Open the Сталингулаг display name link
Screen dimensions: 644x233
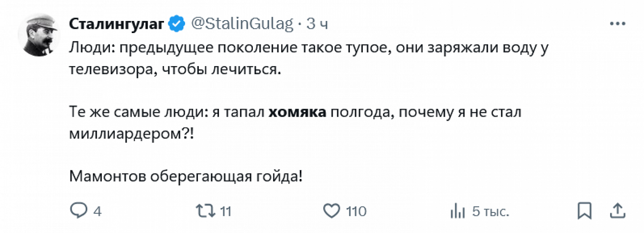tap(117, 24)
